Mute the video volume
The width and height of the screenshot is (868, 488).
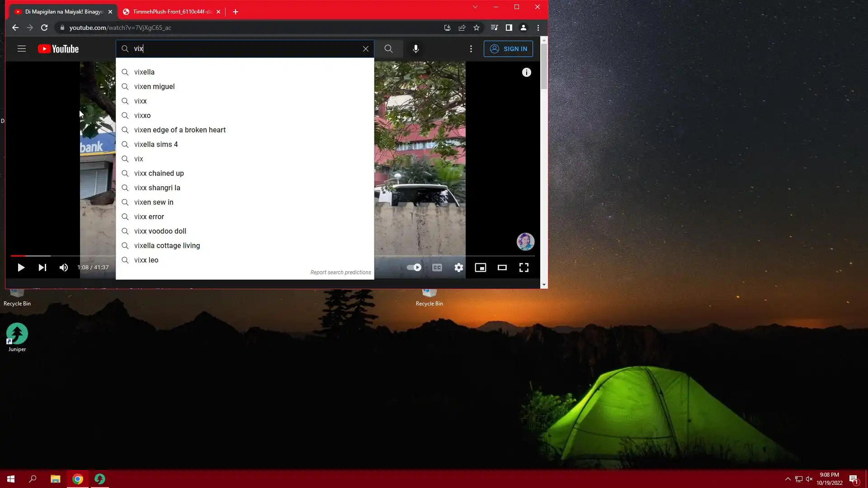point(64,267)
